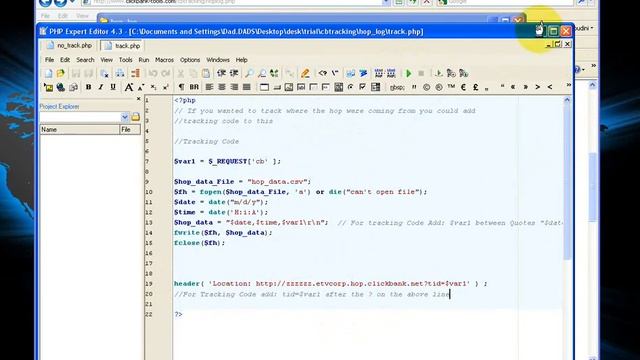
Task: Insert less-than < entity
Action: pyautogui.click(x=550, y=87)
